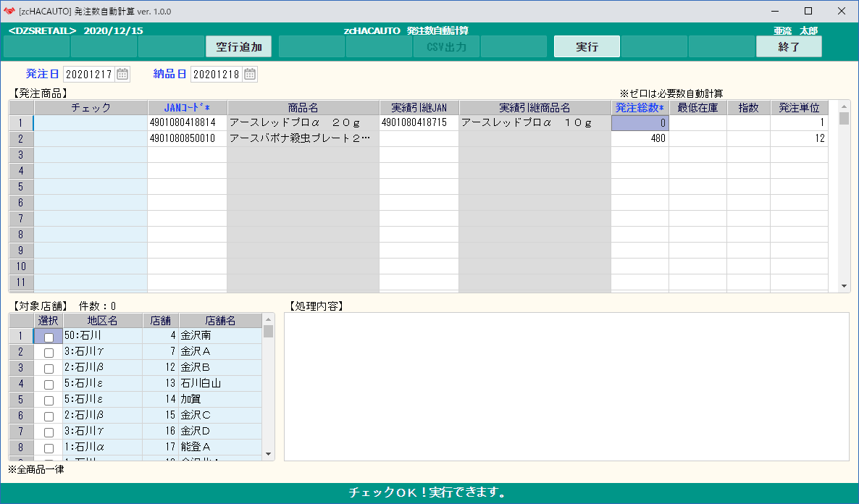Click the product grid scroll-down arrow
This screenshot has height=504, width=859.
click(845, 286)
